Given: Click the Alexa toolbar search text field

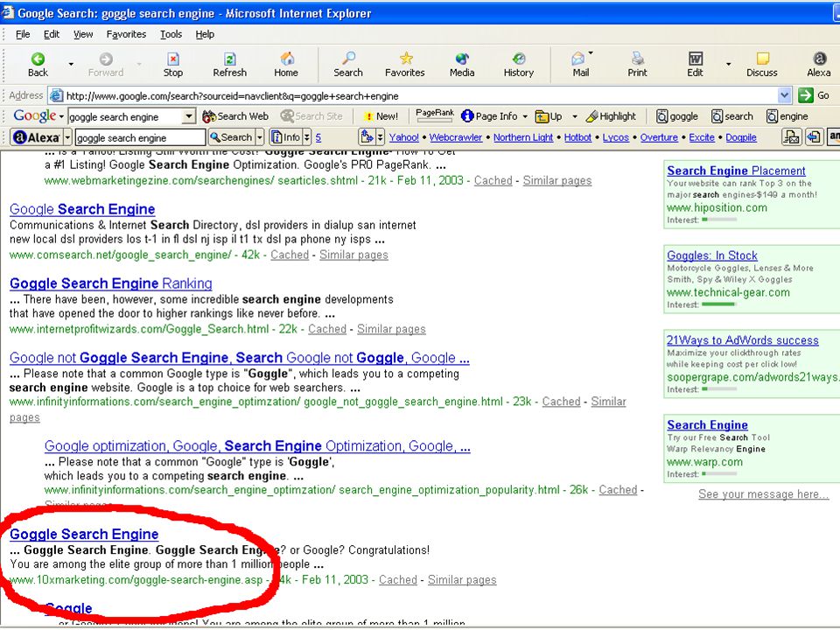Looking at the screenshot, I should coord(140,137).
